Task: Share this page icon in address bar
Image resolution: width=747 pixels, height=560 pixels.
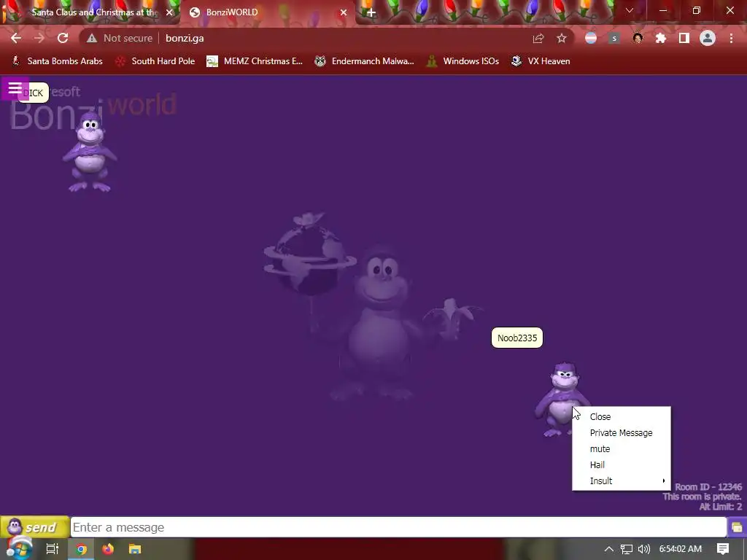Action: tap(538, 38)
